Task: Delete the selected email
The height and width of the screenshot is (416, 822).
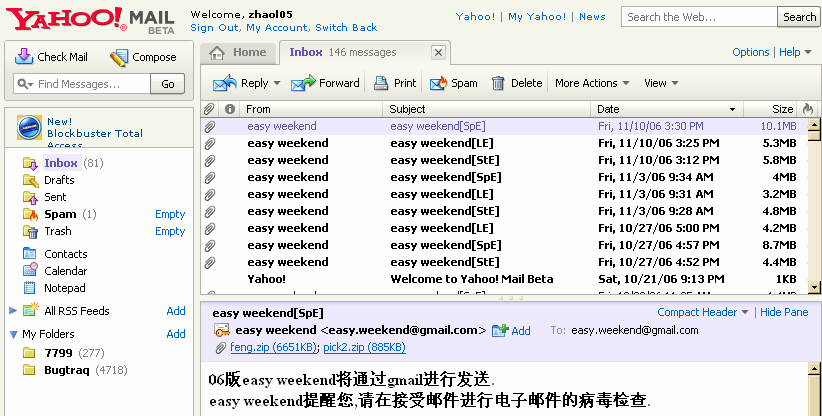Action: 498,84
